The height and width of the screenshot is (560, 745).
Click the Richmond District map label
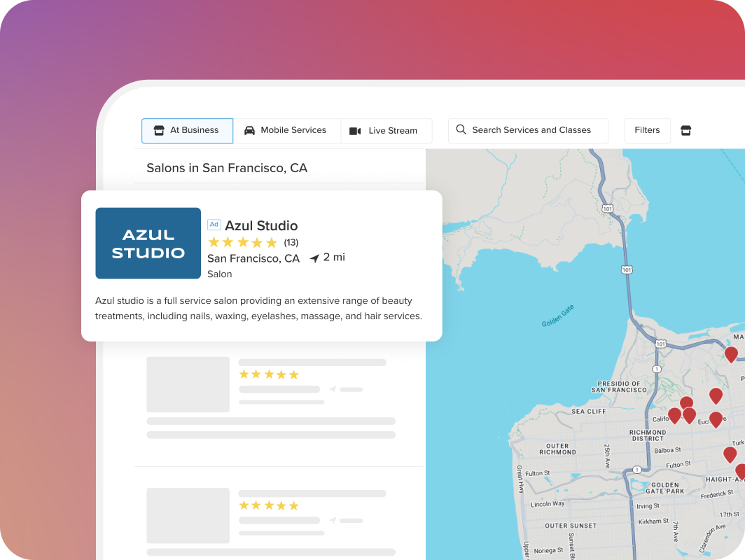(x=648, y=435)
